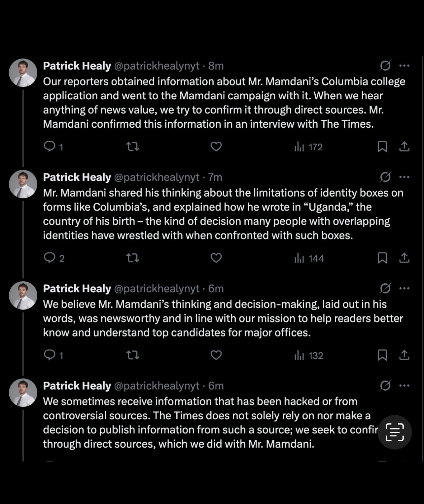
Task: Reply to the tweet mentioning "Uganda"
Action: pyautogui.click(x=50, y=258)
